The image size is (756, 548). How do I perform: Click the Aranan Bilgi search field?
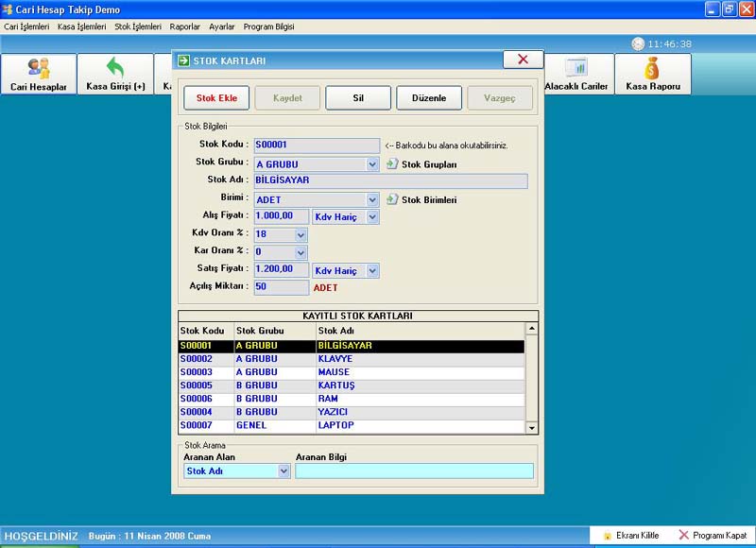[414, 471]
